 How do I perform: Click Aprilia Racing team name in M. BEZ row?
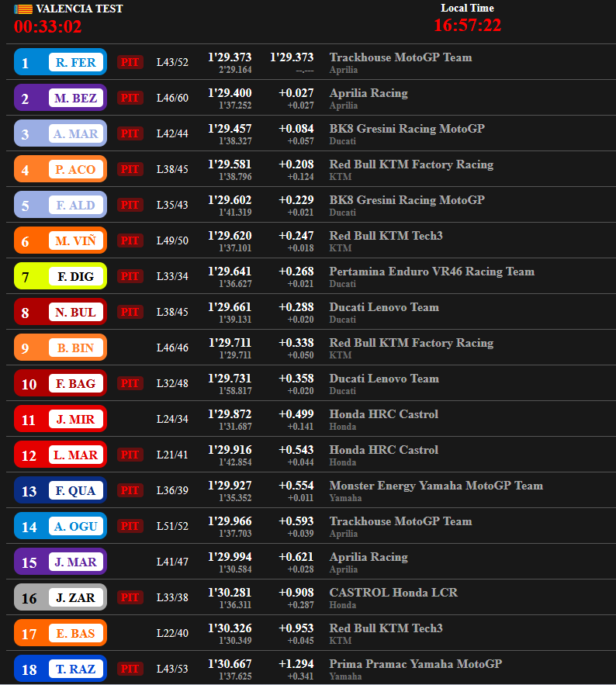pyautogui.click(x=369, y=93)
